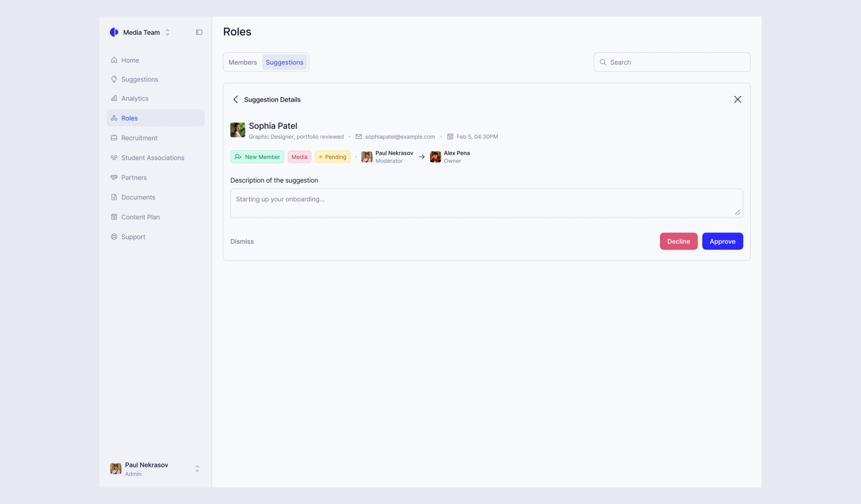Click the arrow between Moderator and Owner

[x=422, y=157]
